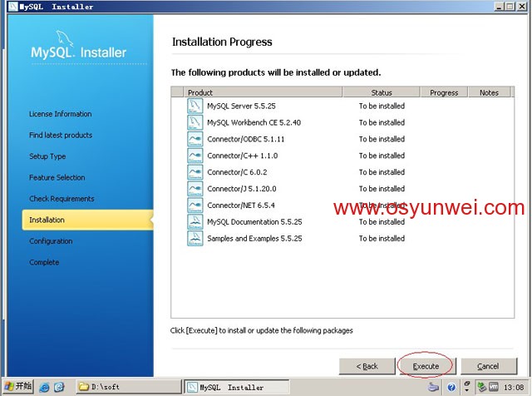
Task: Go to Feature Selection step
Action: pyautogui.click(x=57, y=177)
